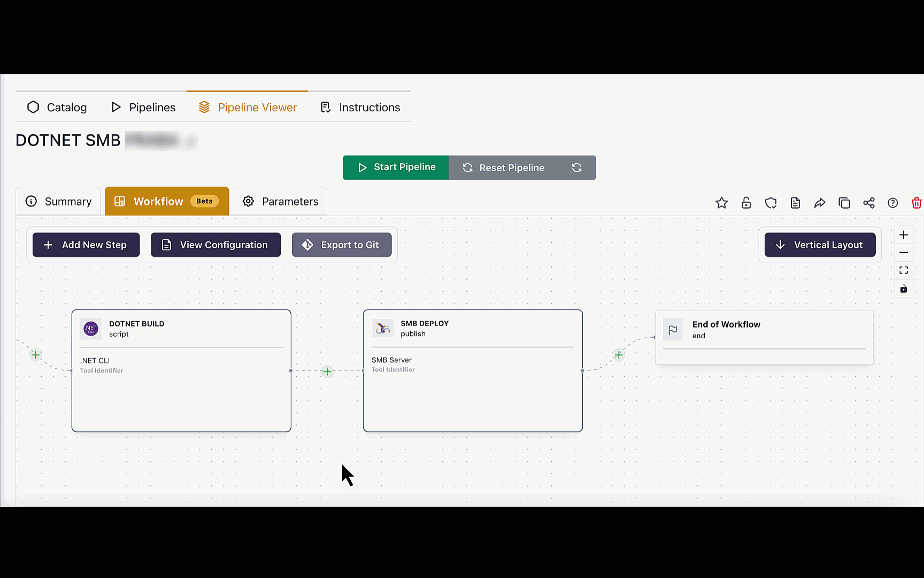This screenshot has height=578, width=924.
Task: Zoom in the workflow canvas
Action: (x=904, y=235)
